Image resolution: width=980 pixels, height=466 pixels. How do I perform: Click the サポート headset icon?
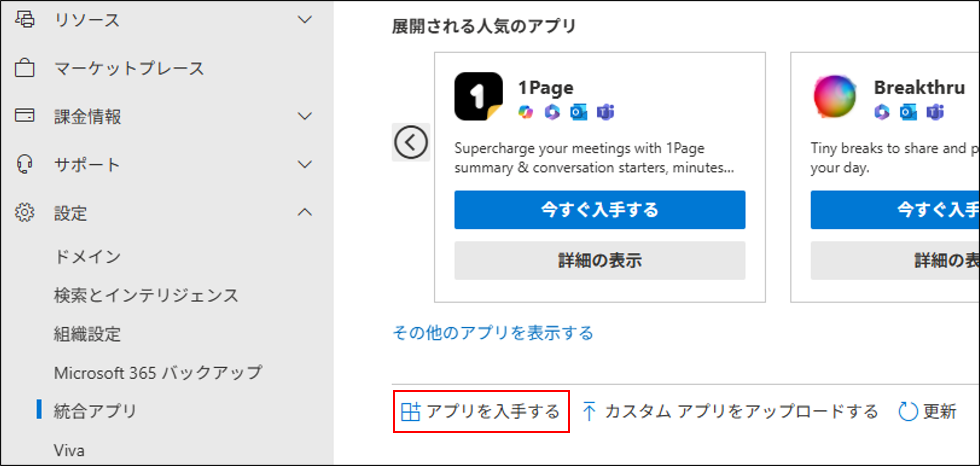(25, 164)
